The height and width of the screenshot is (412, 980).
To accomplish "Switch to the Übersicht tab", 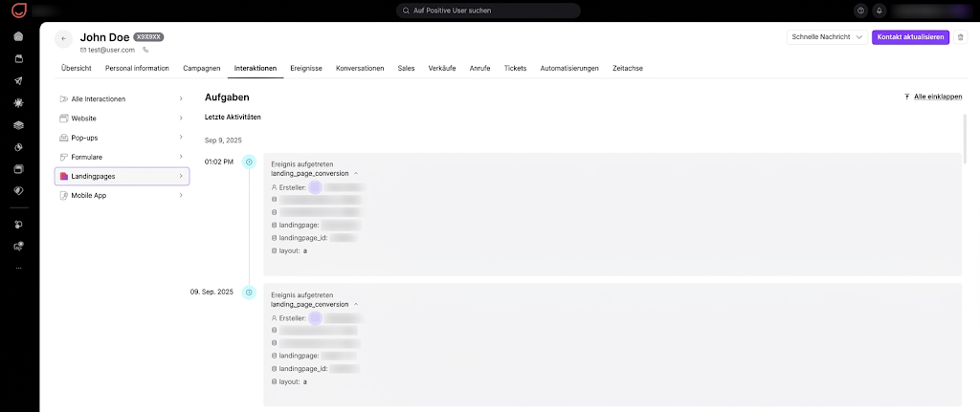I will [77, 68].
